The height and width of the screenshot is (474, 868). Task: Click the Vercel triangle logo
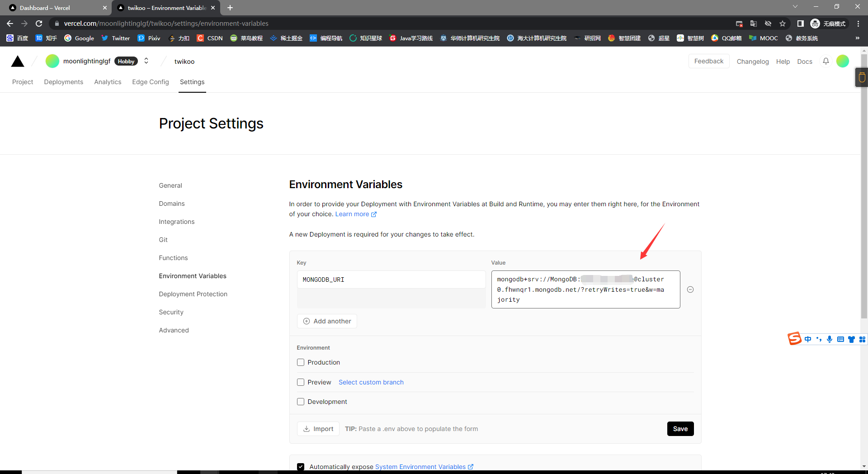pos(18,62)
